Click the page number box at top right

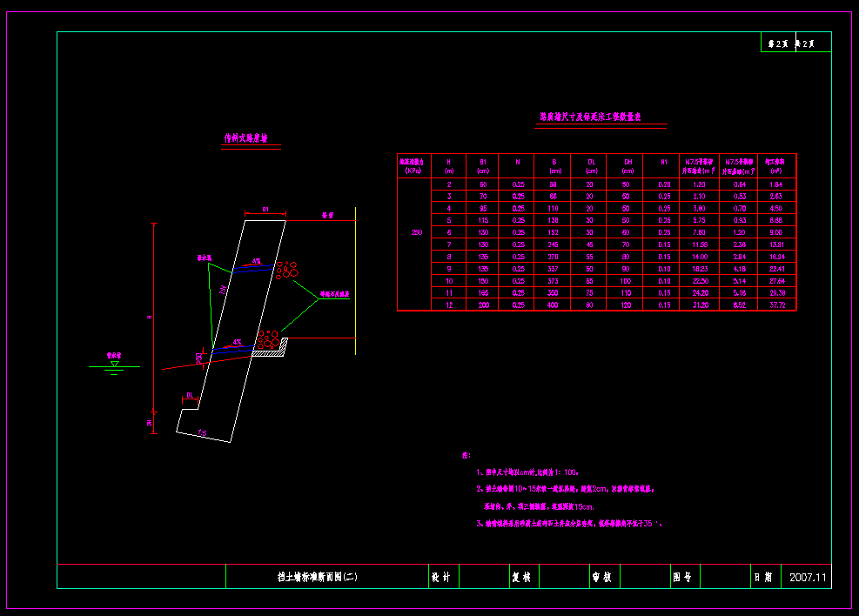point(795,43)
